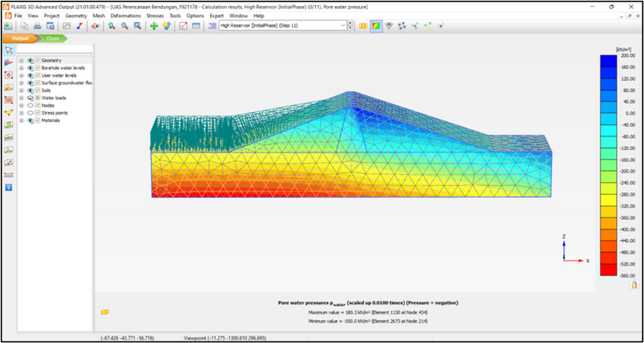Click the green Close button

[52, 38]
